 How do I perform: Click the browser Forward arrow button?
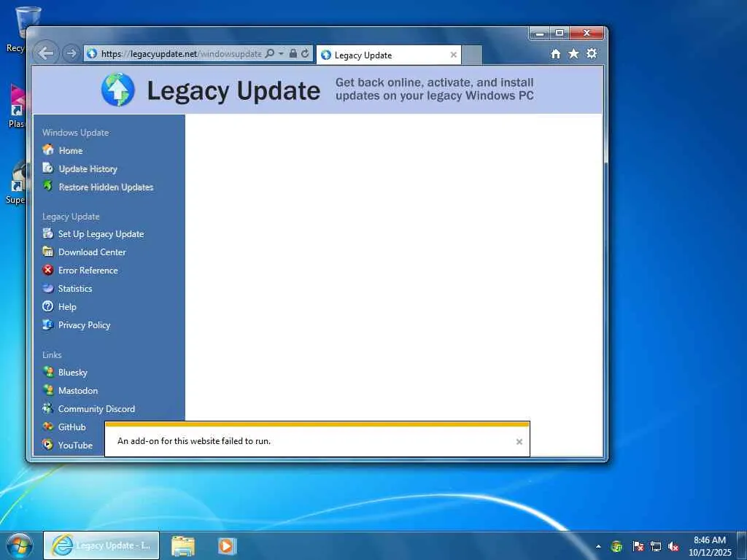pyautogui.click(x=71, y=53)
